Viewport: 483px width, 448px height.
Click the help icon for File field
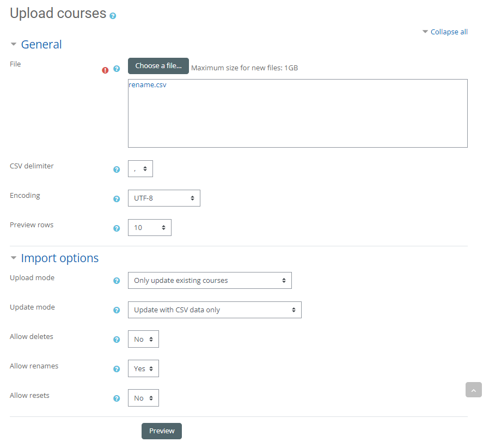(x=117, y=69)
